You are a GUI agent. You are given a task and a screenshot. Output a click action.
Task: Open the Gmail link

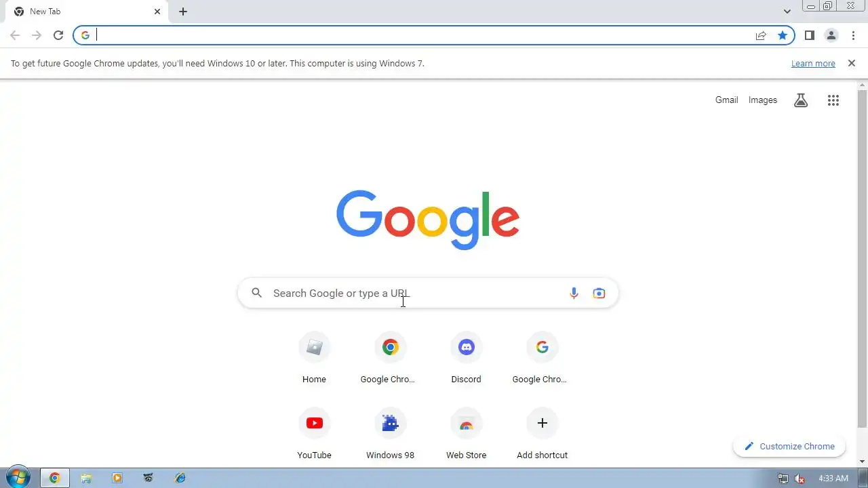point(726,100)
